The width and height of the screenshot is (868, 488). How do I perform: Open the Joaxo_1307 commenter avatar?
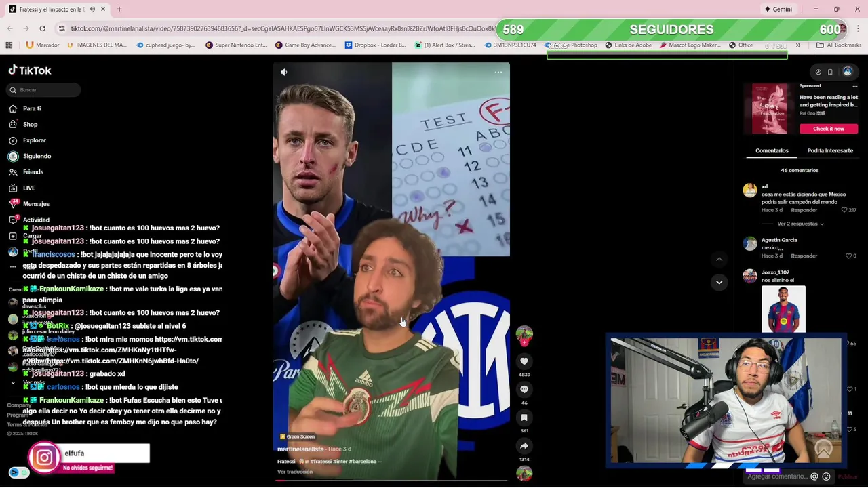(749, 276)
